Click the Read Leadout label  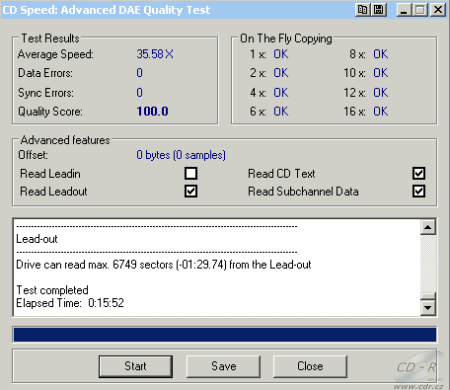[53, 192]
